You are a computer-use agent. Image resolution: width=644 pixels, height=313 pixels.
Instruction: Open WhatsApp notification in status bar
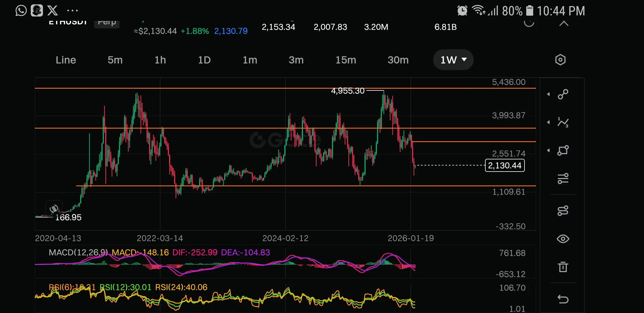click(x=21, y=11)
